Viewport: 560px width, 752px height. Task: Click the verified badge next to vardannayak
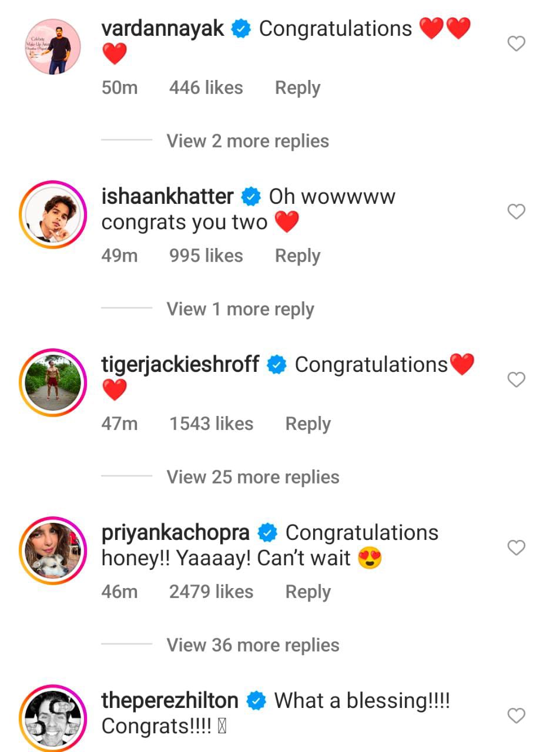241,28
